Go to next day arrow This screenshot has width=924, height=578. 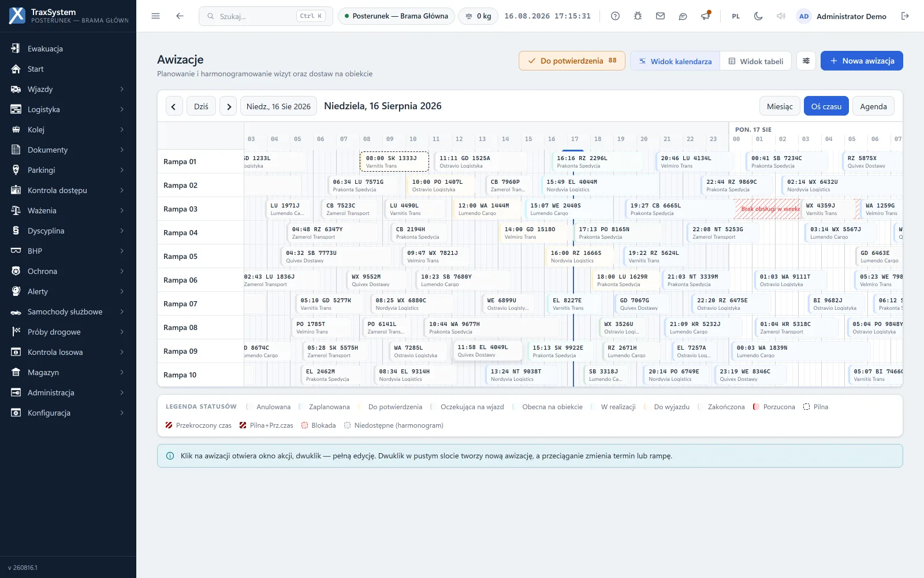[x=229, y=106]
